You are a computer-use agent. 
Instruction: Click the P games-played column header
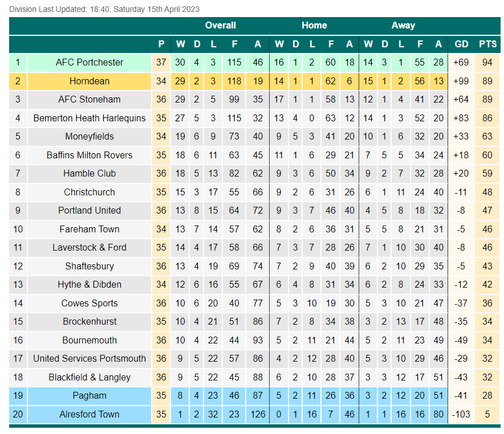tap(161, 44)
